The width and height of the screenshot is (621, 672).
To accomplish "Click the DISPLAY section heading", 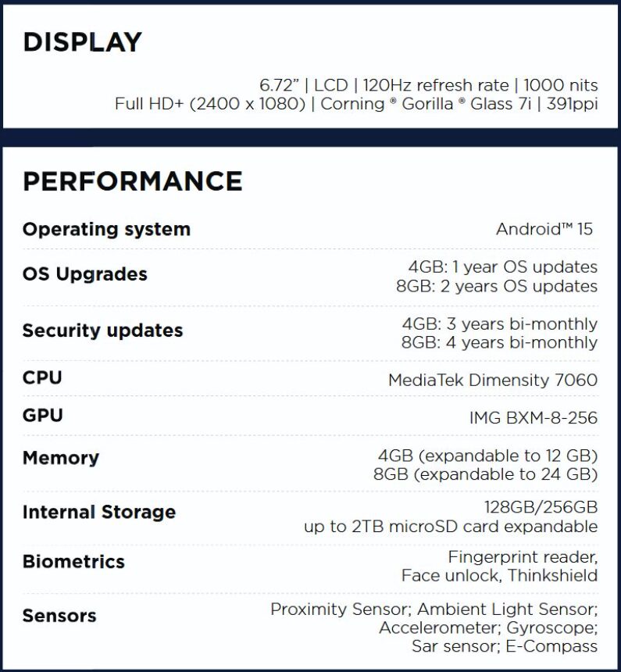I will 82,42.
